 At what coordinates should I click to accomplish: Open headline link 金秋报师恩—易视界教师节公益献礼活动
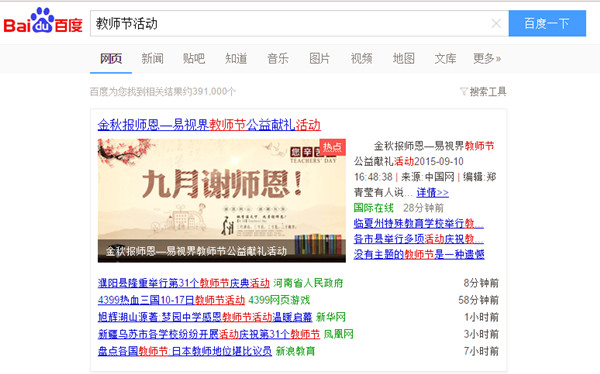pos(209,125)
